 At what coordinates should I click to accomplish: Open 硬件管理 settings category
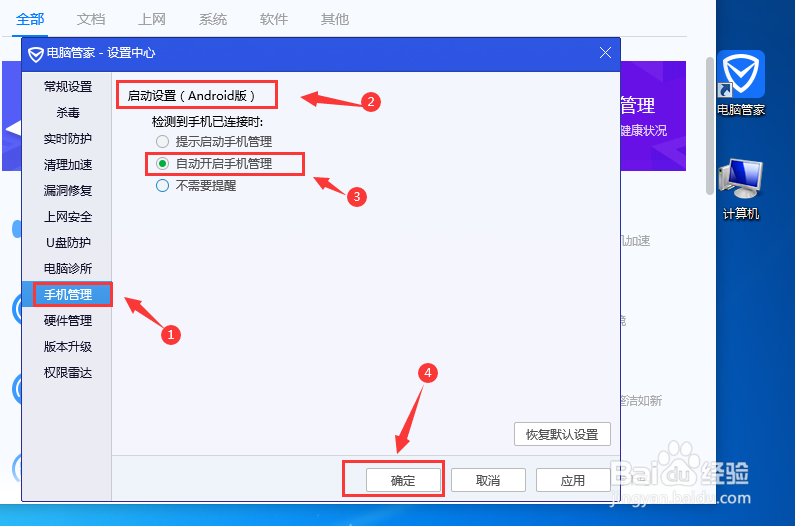tap(67, 321)
